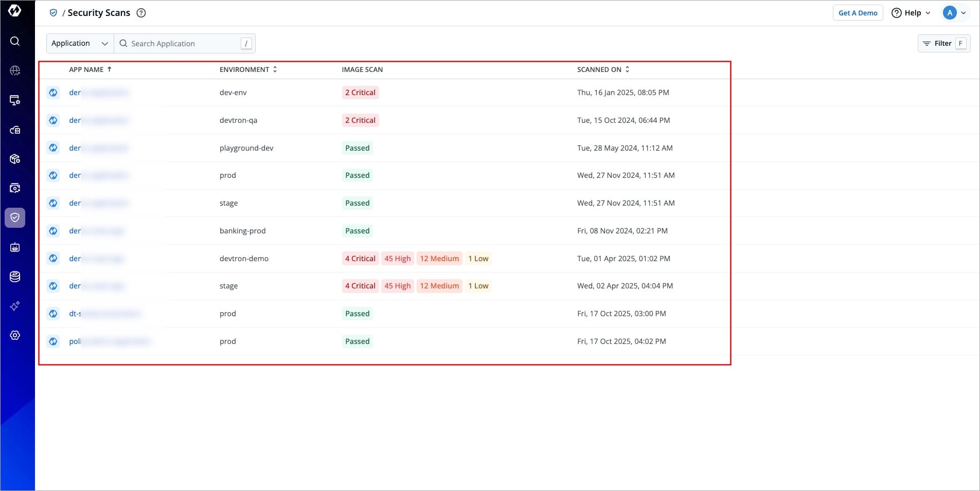Open the database stack icon in sidebar
Viewport: 980px width, 491px height.
pos(15,277)
